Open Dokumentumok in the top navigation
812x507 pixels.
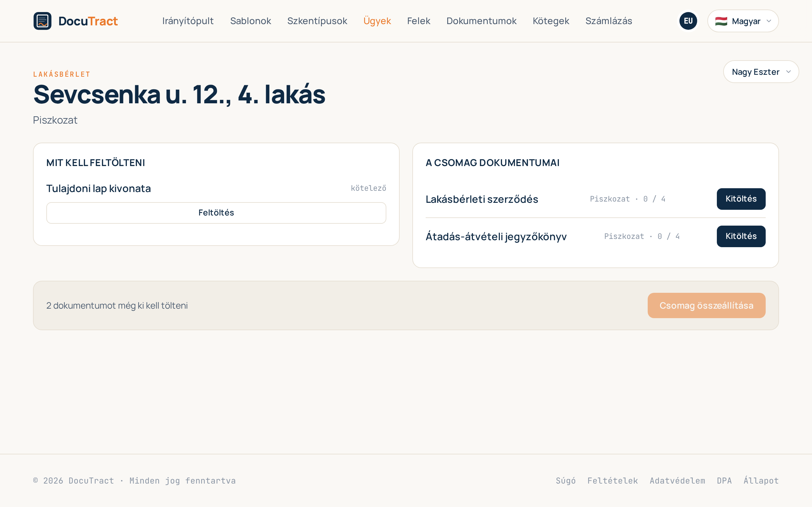pyautogui.click(x=481, y=21)
